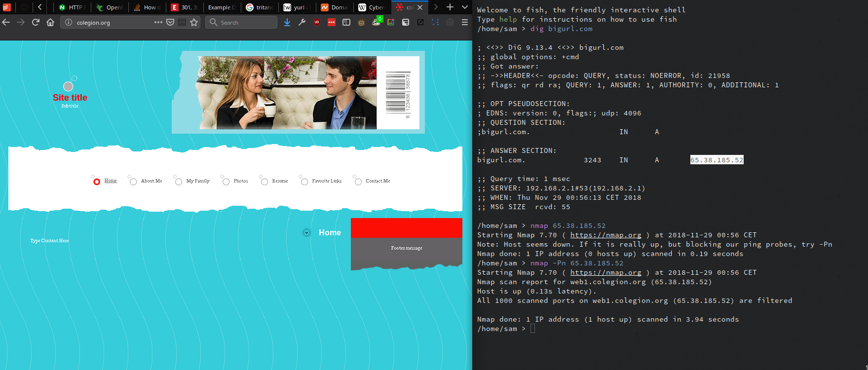Select the About Me radio option
868x370 pixels.
(133, 182)
